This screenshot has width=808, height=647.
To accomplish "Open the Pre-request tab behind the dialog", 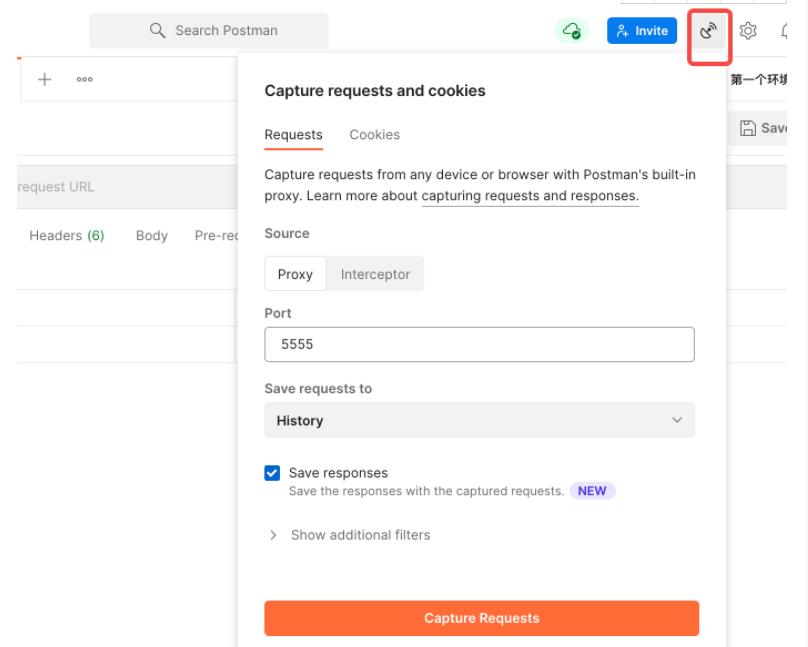I will pos(216,236).
